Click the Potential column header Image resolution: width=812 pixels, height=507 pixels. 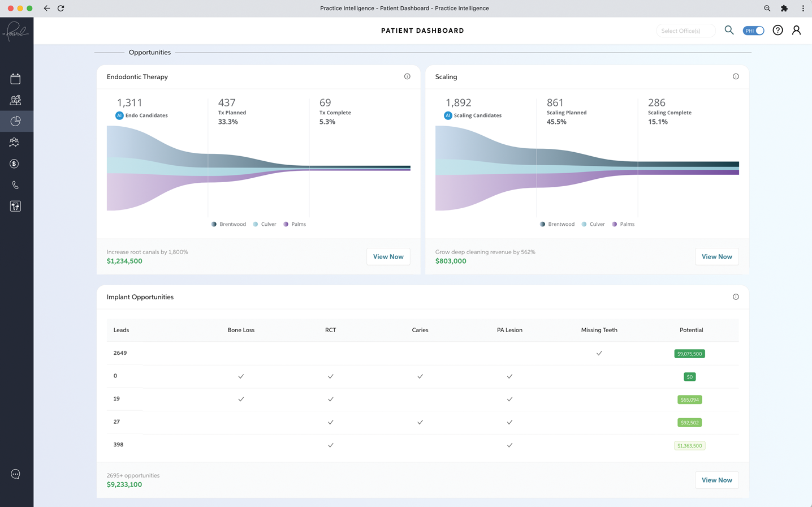tap(691, 330)
